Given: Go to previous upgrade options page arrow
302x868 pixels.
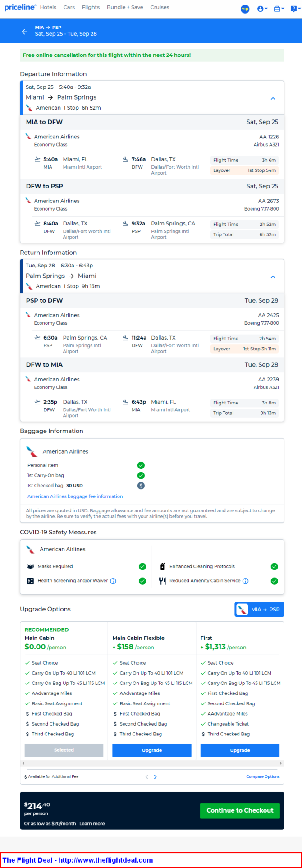Looking at the screenshot, I should (x=146, y=777).
